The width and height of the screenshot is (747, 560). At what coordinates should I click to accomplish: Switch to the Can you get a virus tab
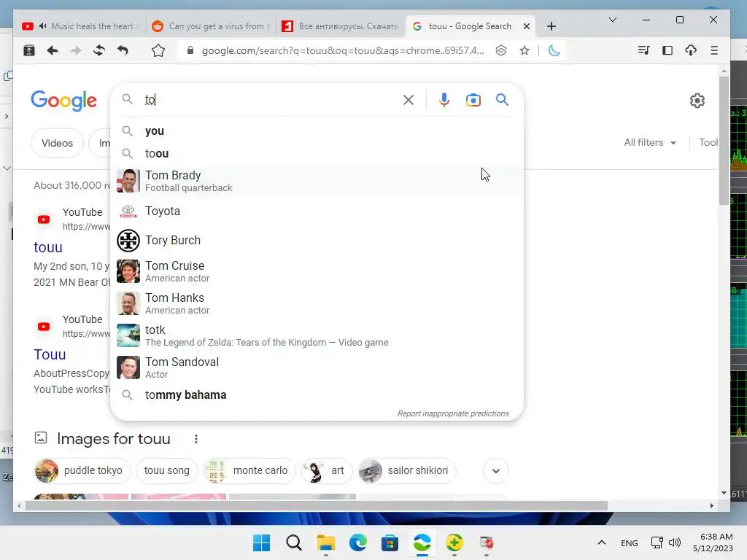click(209, 26)
